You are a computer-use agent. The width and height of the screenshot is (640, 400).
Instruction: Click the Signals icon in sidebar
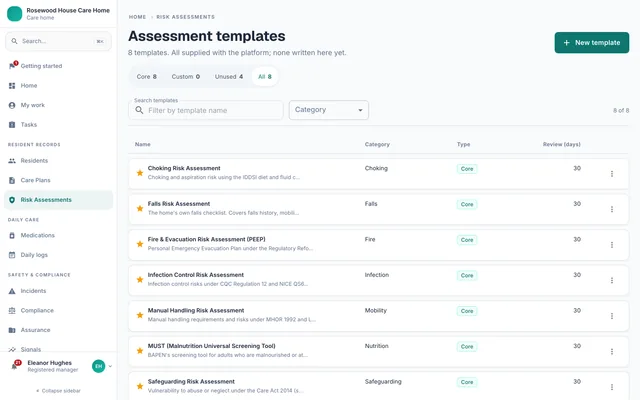[x=12, y=349]
